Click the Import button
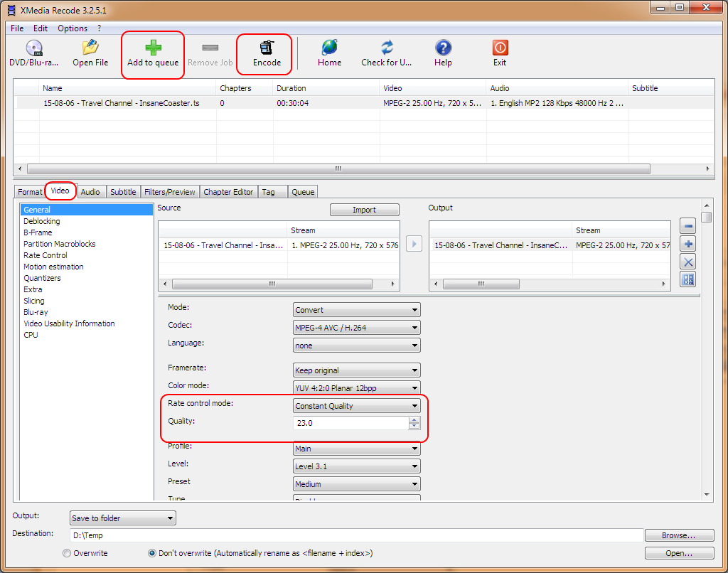 pos(364,210)
